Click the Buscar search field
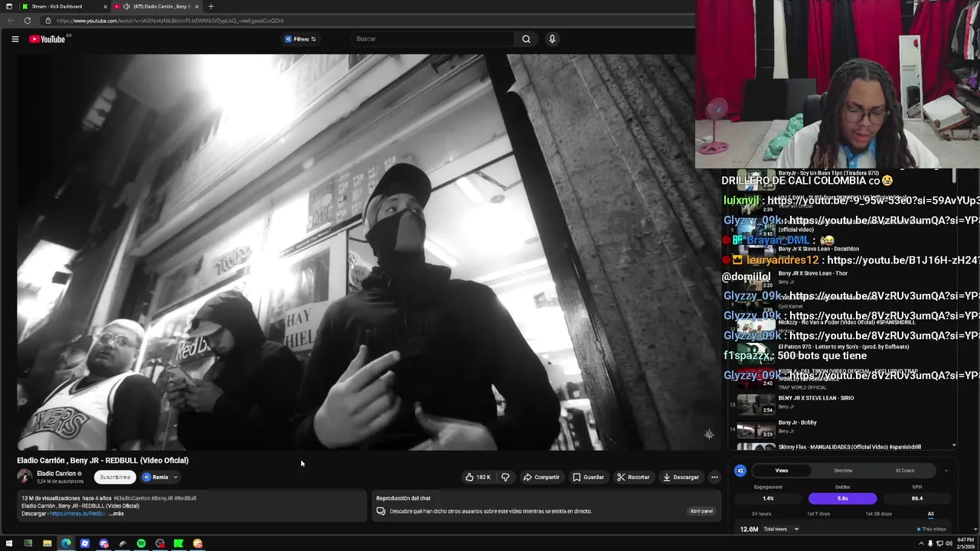The height and width of the screenshot is (551, 980). pyautogui.click(x=433, y=39)
